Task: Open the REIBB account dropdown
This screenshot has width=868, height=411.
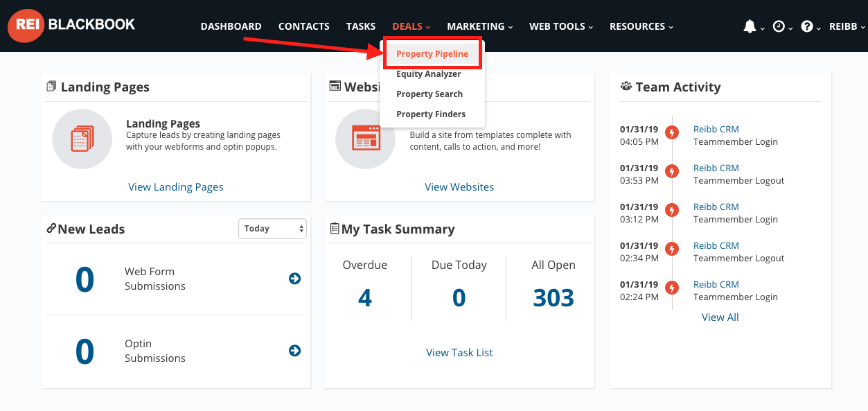Action: (x=847, y=27)
